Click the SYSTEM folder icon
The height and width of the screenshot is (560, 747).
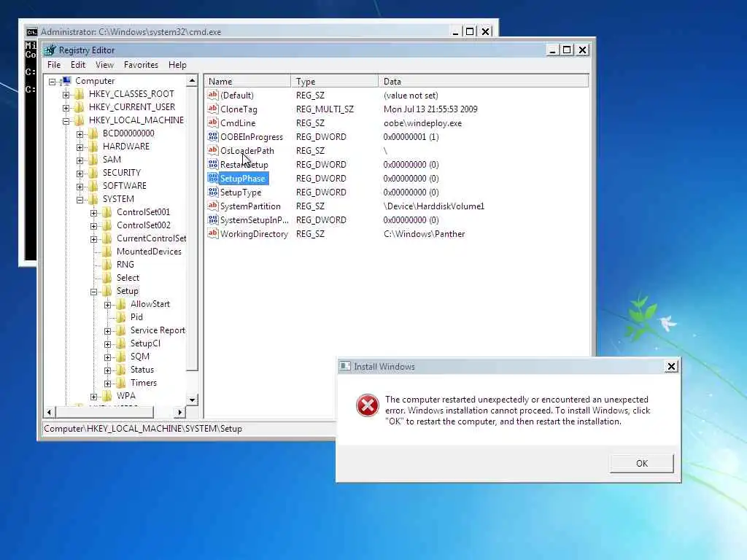(93, 199)
